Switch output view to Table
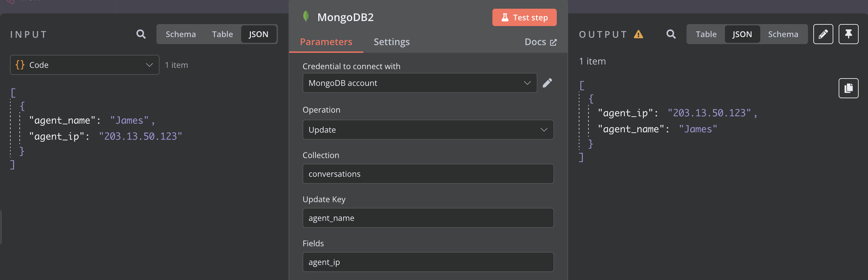 pyautogui.click(x=706, y=34)
